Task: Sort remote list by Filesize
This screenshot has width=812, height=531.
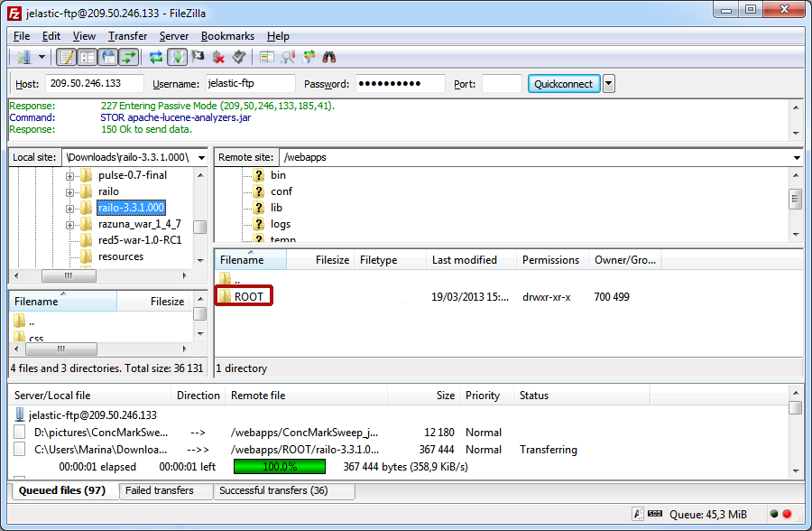Action: tap(320, 260)
